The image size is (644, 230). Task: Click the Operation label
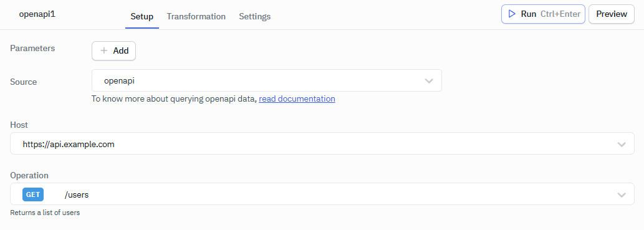29,175
